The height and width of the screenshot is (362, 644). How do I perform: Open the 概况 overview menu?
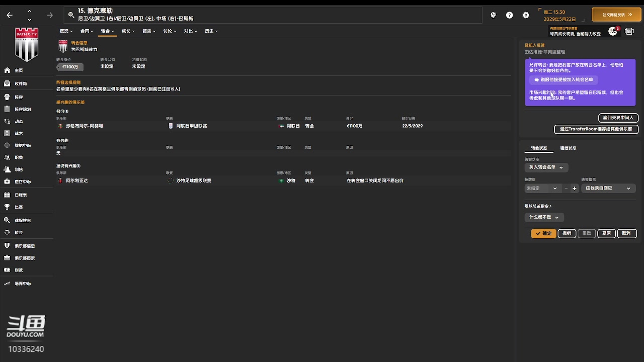pos(66,31)
